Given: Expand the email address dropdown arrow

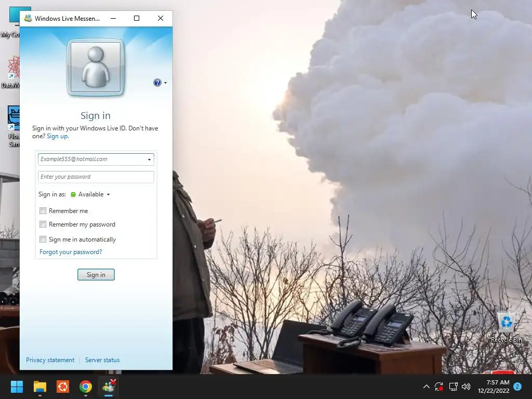Looking at the screenshot, I should coord(149,159).
